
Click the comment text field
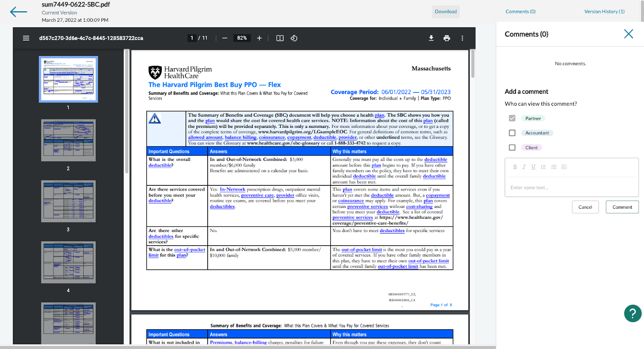(x=572, y=187)
